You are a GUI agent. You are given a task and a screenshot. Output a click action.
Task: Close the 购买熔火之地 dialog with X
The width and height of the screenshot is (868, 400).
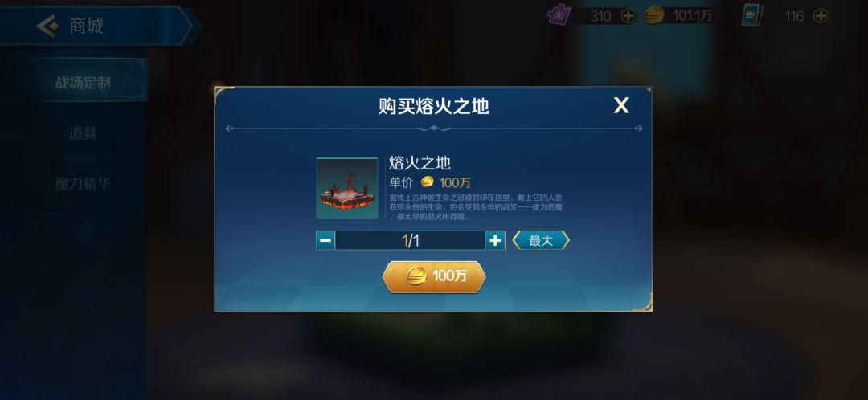(x=621, y=105)
